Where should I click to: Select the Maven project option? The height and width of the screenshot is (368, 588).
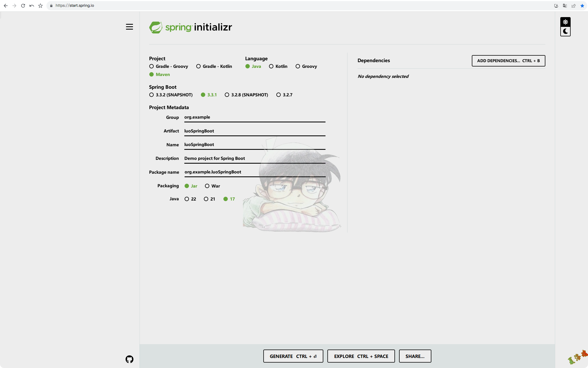pyautogui.click(x=160, y=74)
